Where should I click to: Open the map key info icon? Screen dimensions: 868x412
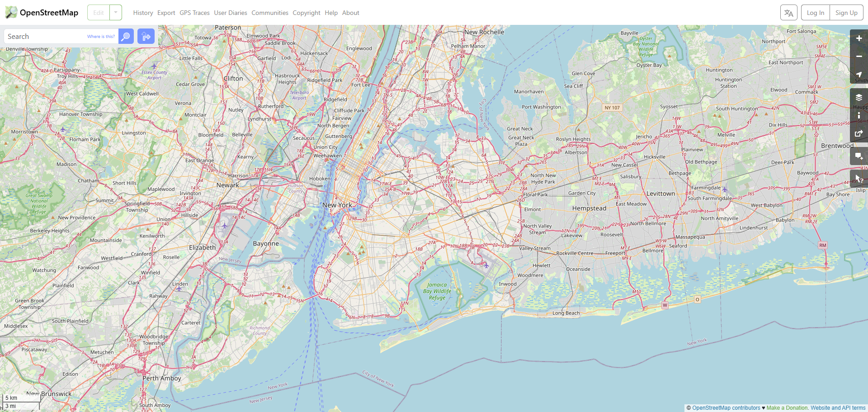click(859, 115)
